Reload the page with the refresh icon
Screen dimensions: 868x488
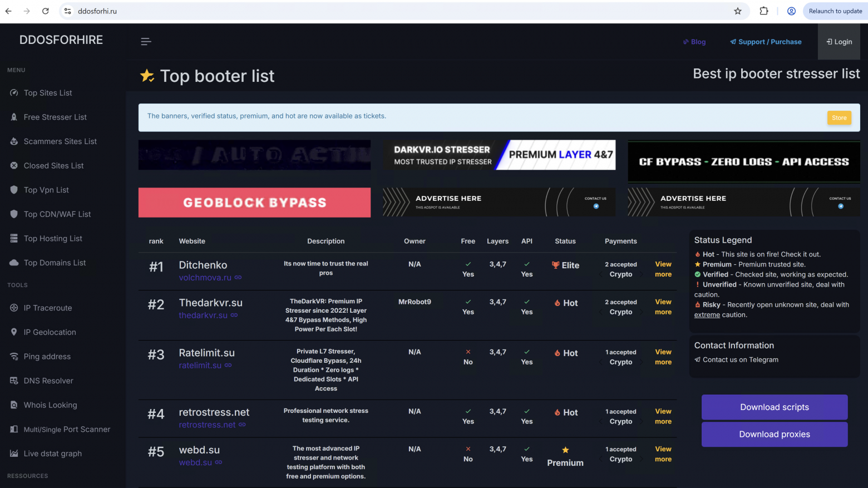pos(46,11)
